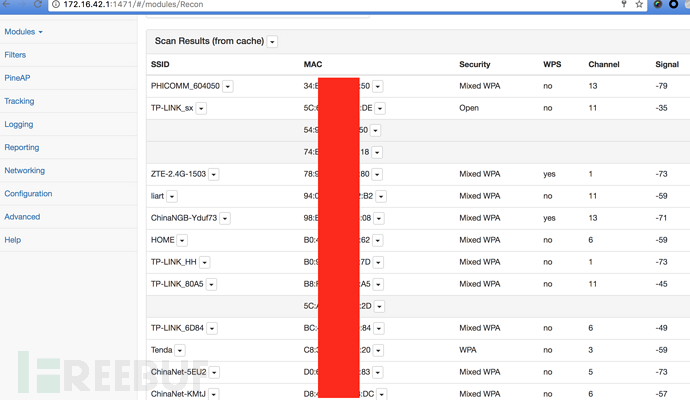Select the WPA security value for Tenda

coord(468,350)
